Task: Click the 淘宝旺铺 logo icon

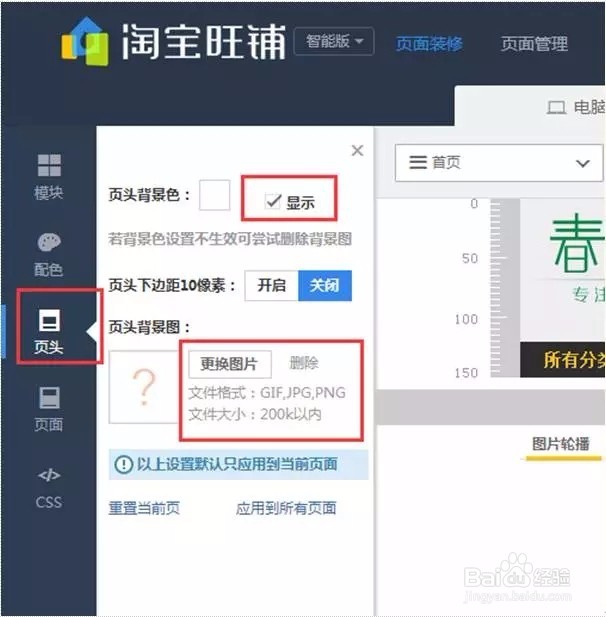Action: (x=84, y=41)
